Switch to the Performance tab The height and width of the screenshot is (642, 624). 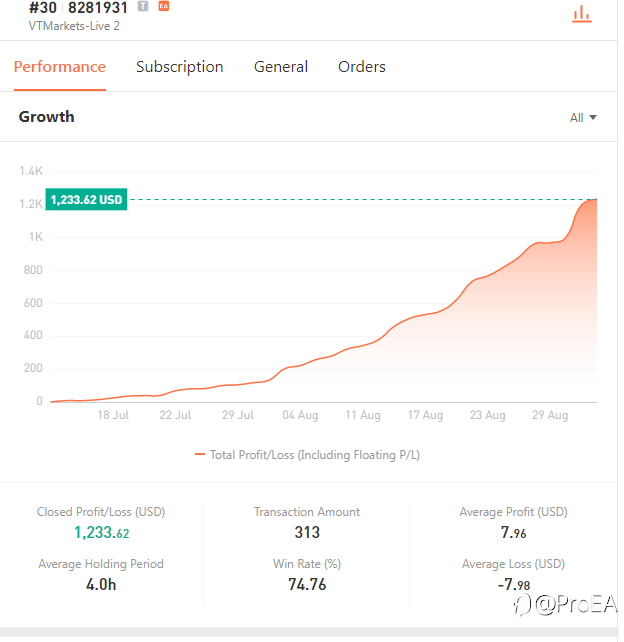(59, 67)
